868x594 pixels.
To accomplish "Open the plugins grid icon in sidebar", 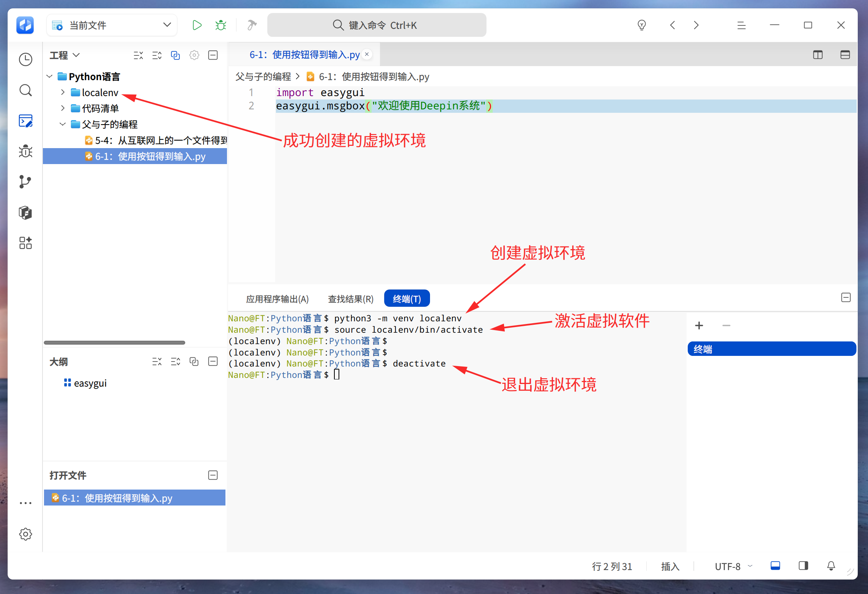I will pos(25,243).
